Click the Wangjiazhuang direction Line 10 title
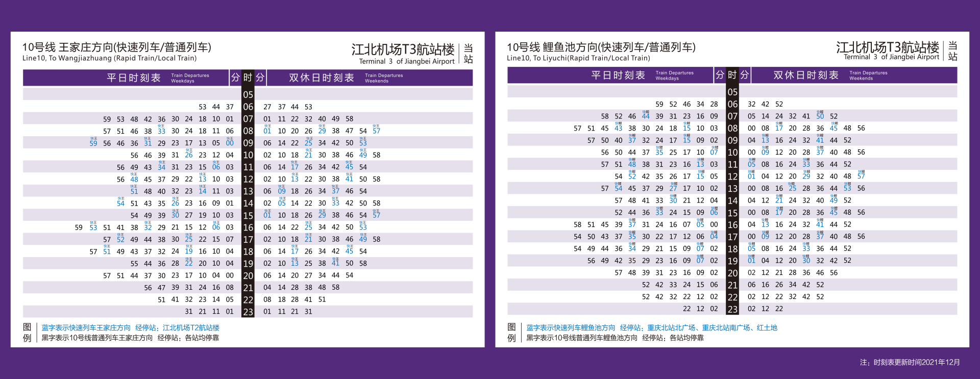Screen dimensions: 980x379 coord(116,47)
